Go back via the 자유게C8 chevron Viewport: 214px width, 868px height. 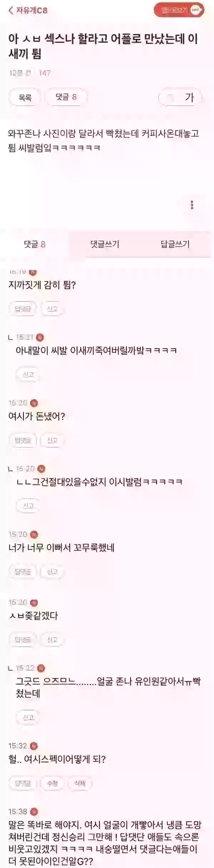[28, 10]
